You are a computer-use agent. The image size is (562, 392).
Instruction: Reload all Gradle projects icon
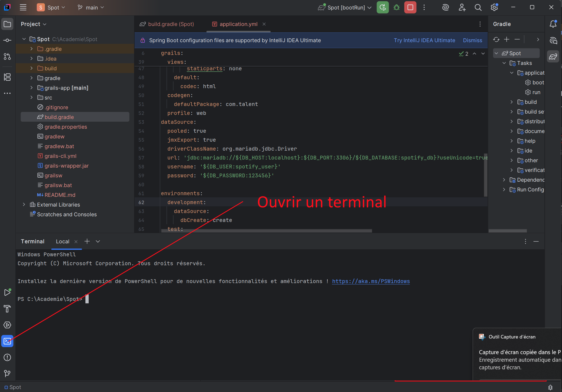coord(496,39)
